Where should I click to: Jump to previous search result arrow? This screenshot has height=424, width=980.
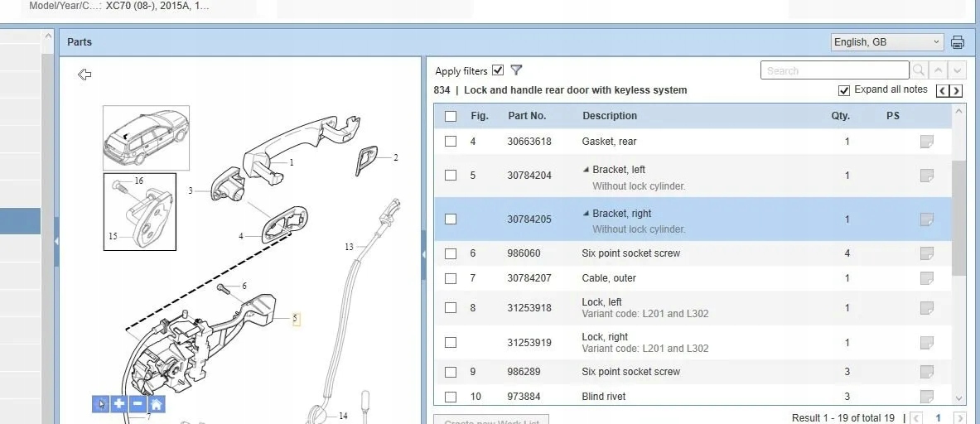pyautogui.click(x=938, y=70)
